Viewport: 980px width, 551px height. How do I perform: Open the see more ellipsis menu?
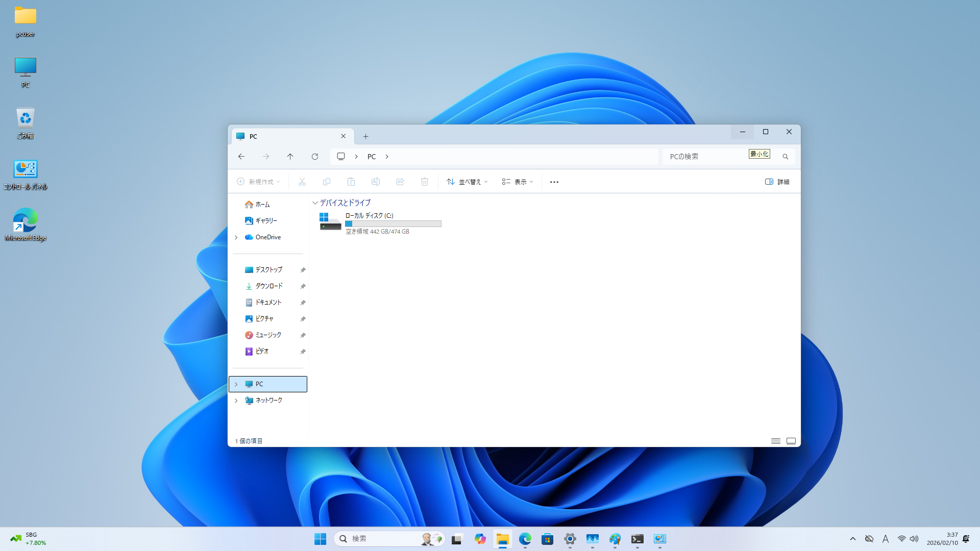pyautogui.click(x=554, y=182)
